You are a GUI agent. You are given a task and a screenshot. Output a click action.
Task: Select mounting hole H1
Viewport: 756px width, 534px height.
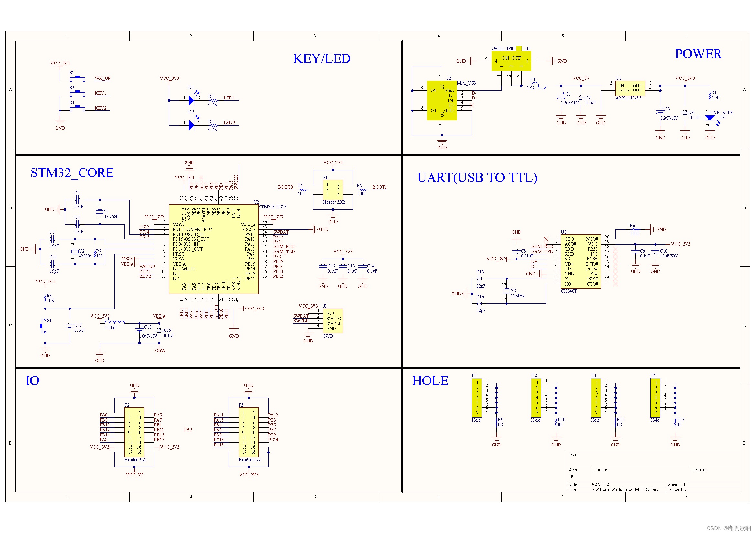(x=477, y=397)
